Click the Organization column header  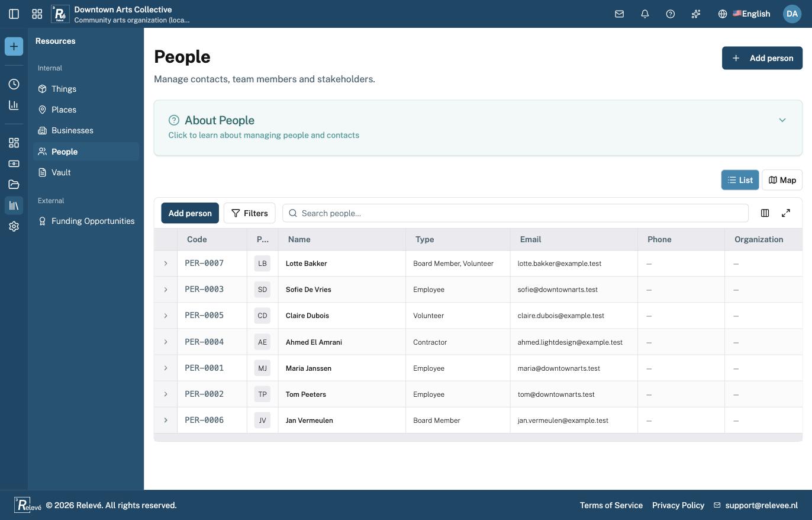pos(763,239)
